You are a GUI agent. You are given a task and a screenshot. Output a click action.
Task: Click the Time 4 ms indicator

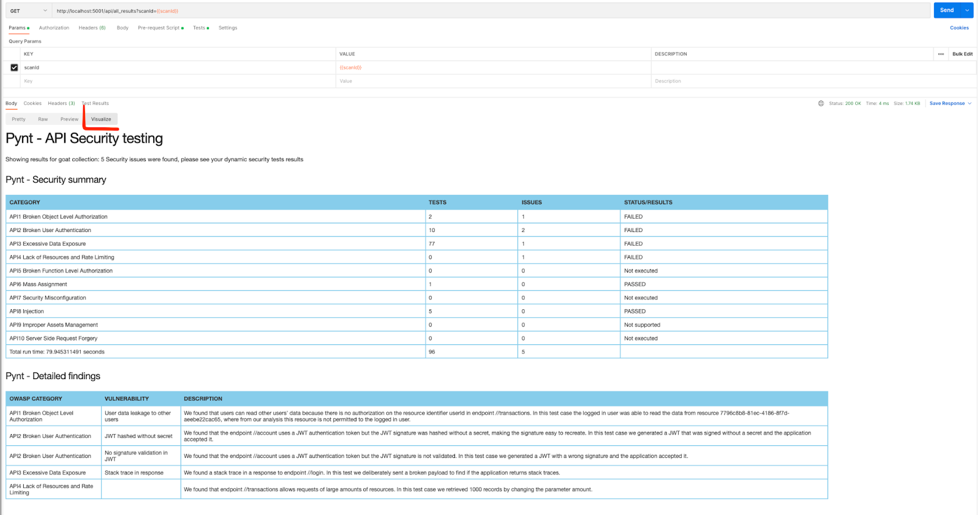[x=877, y=103]
